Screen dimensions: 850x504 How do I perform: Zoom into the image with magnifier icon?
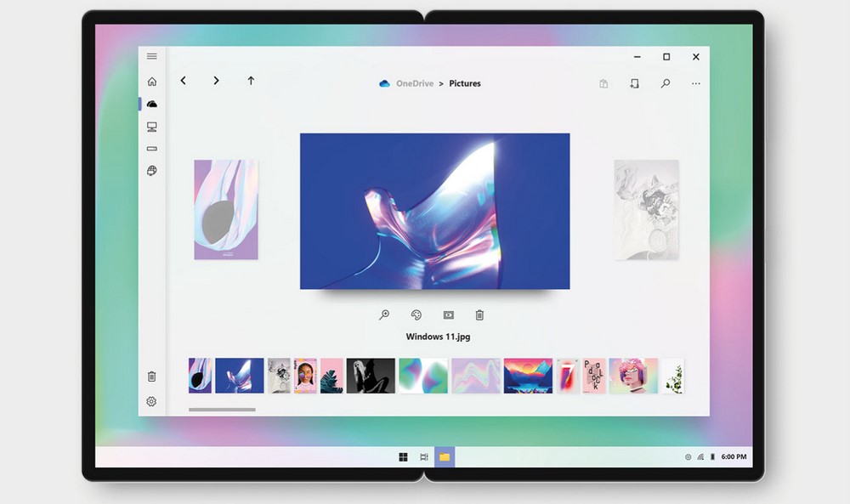coord(384,314)
